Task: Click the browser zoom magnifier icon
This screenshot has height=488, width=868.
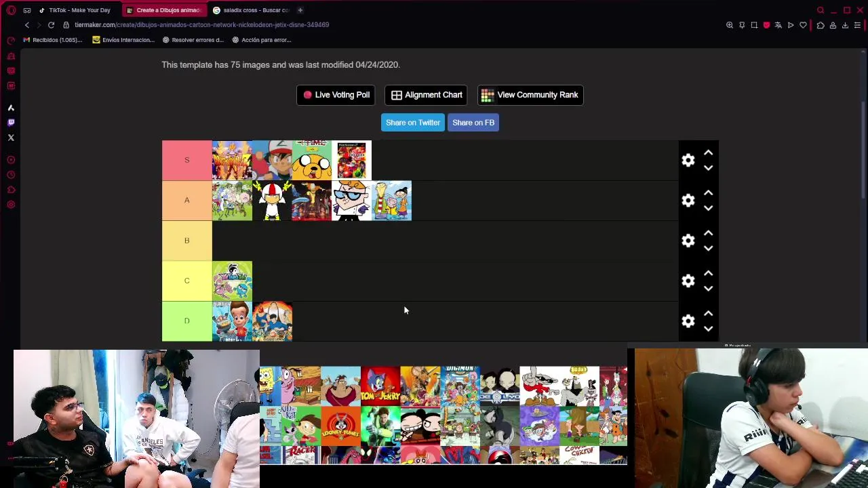Action: point(730,25)
